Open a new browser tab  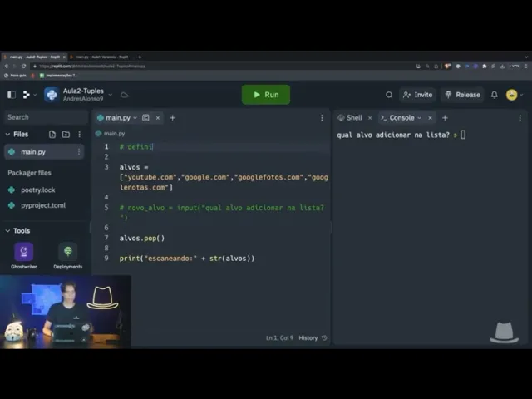point(140,57)
